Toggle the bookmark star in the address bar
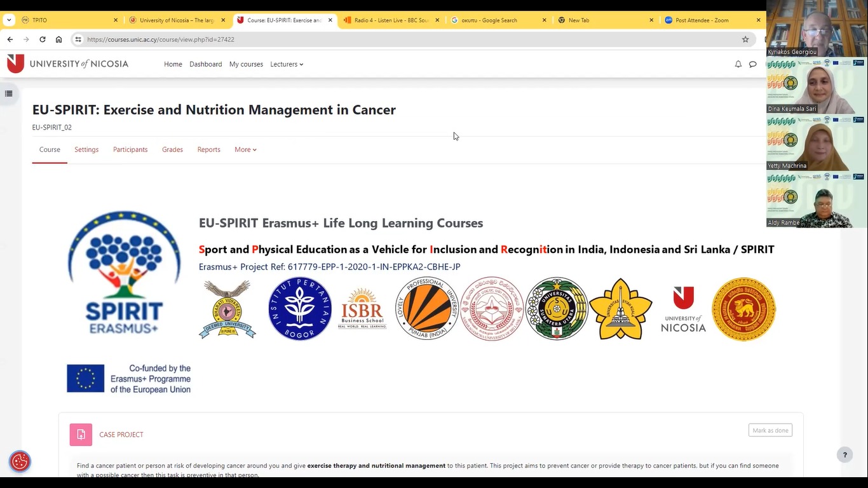The height and width of the screenshot is (488, 868). click(x=745, y=39)
